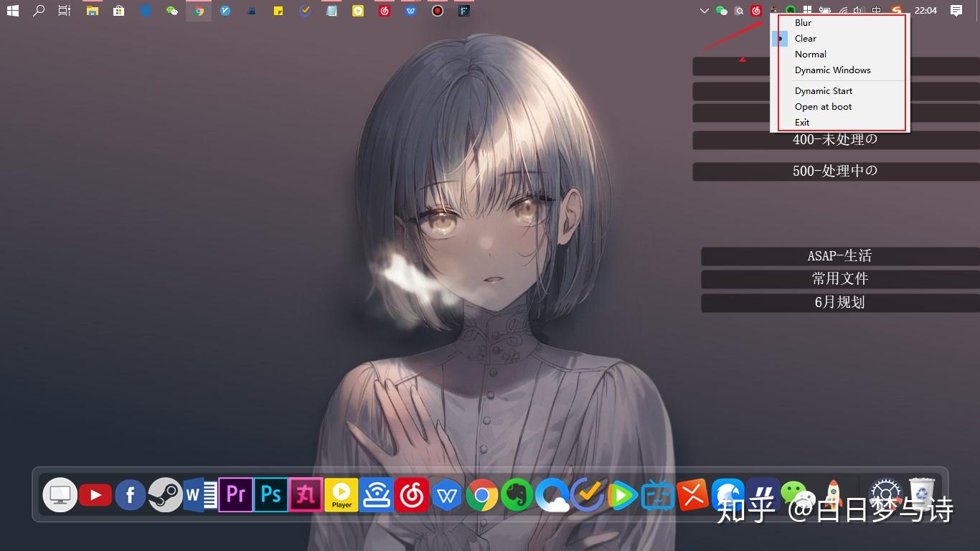Open Task View in the taskbar
The width and height of the screenshot is (980, 551).
click(x=65, y=11)
